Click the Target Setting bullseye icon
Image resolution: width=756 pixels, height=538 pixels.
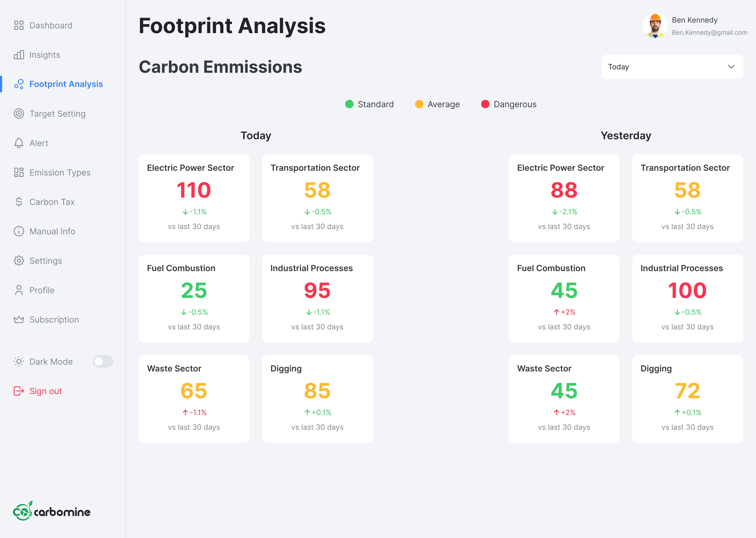point(19,114)
